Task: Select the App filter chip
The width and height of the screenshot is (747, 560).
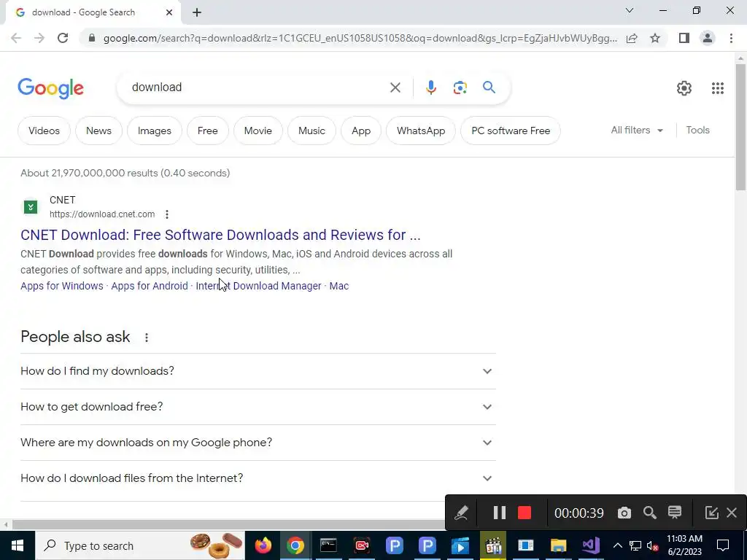Action: click(361, 131)
